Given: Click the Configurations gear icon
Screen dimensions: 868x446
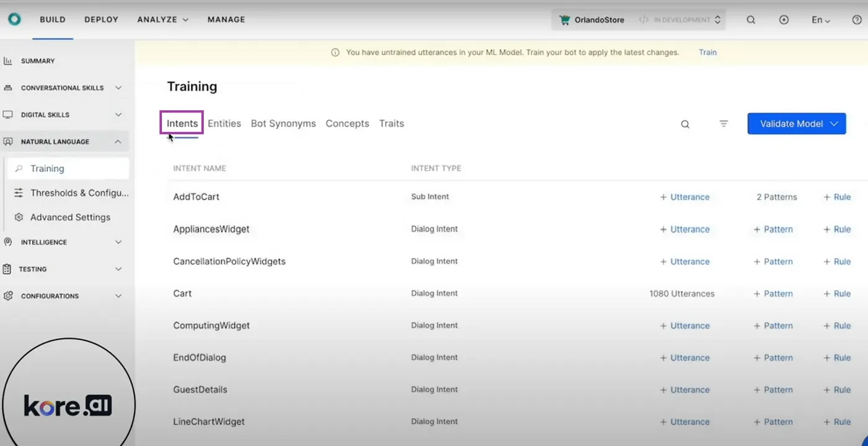Looking at the screenshot, I should (x=7, y=296).
